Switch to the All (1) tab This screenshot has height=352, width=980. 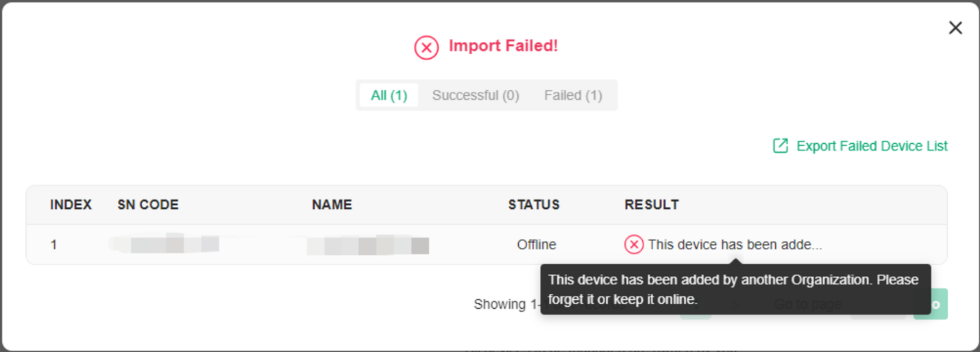click(x=389, y=95)
